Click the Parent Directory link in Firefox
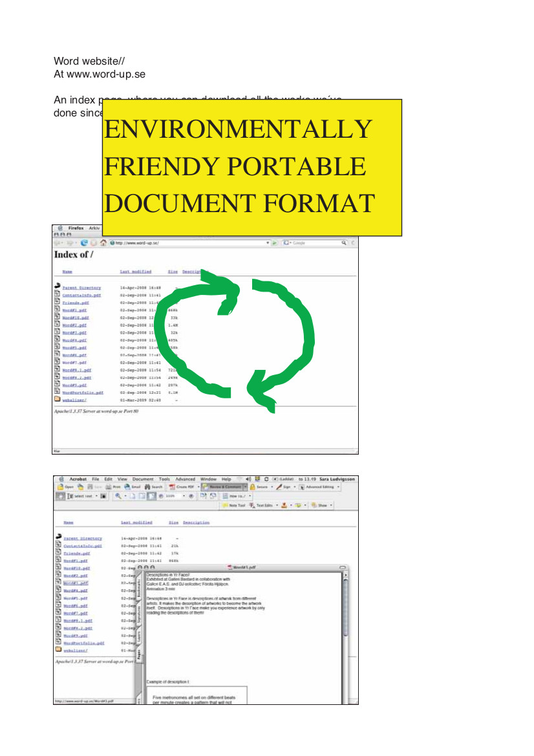Image resolution: width=534 pixels, height=756 pixels. click(x=81, y=287)
